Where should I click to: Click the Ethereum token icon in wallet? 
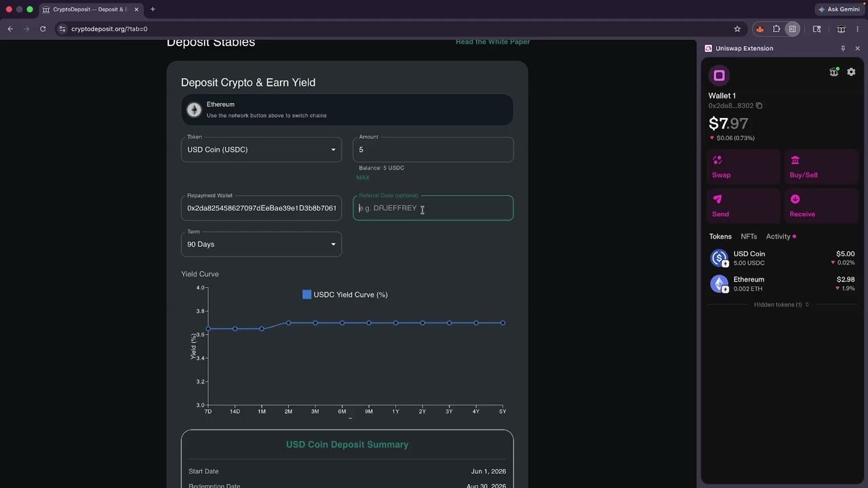coord(719,284)
